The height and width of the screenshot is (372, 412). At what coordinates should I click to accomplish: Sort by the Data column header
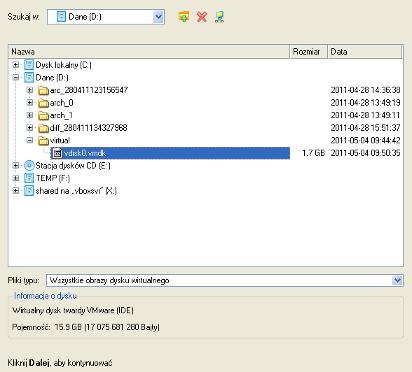[365, 52]
